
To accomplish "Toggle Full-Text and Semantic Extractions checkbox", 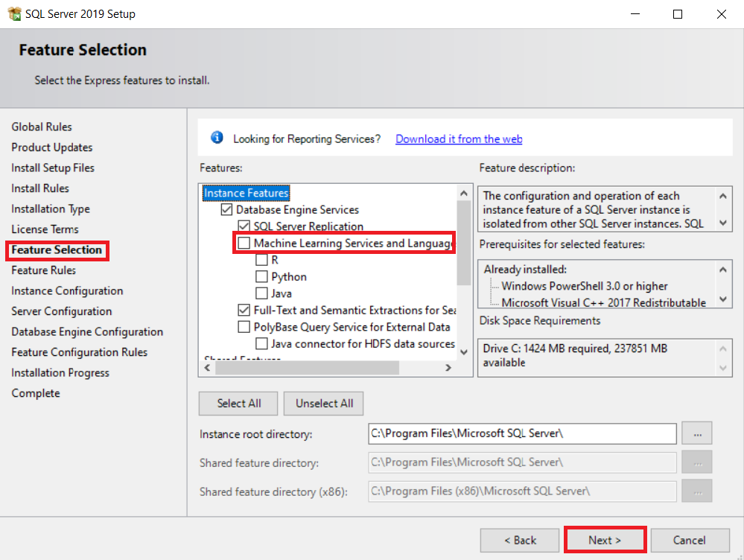I will point(244,310).
